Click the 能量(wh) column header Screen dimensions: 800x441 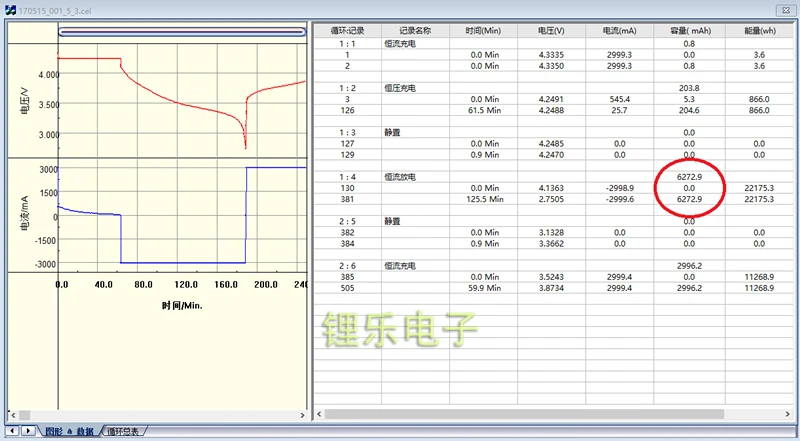(760, 31)
